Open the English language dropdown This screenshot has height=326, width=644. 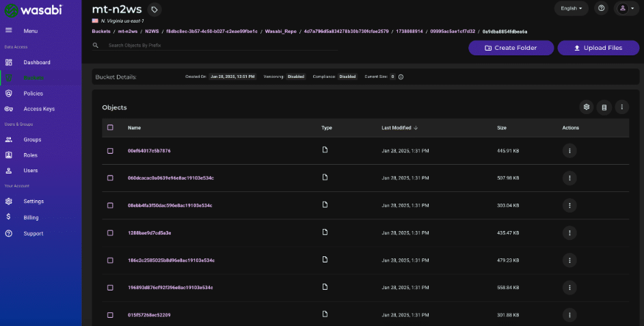point(572,8)
